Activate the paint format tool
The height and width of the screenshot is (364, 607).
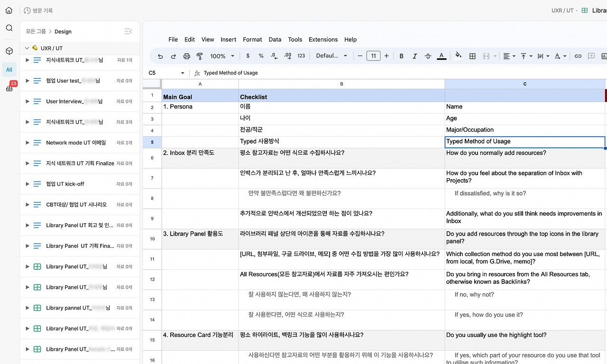click(200, 56)
